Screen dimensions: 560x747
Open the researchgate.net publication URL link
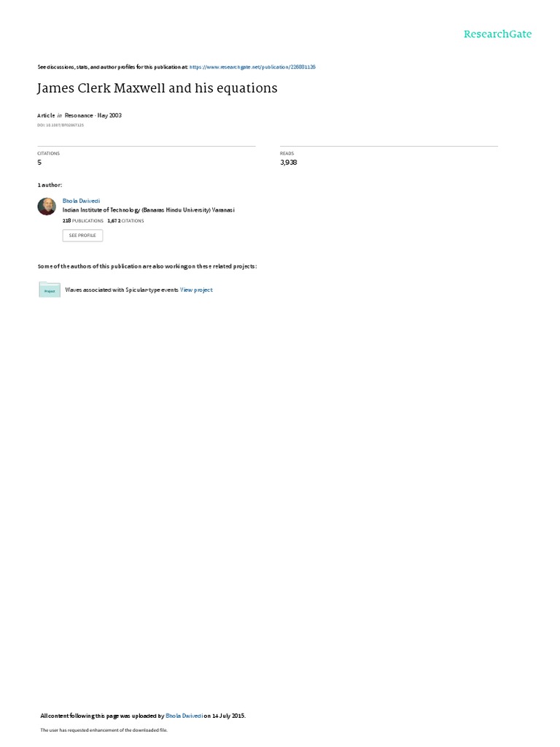(252, 67)
